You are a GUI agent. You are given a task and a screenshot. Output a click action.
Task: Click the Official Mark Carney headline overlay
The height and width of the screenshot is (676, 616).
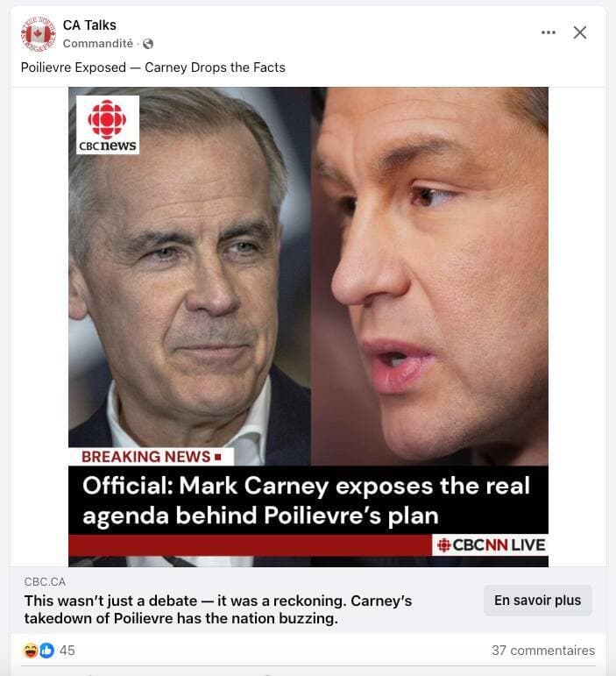point(308,500)
